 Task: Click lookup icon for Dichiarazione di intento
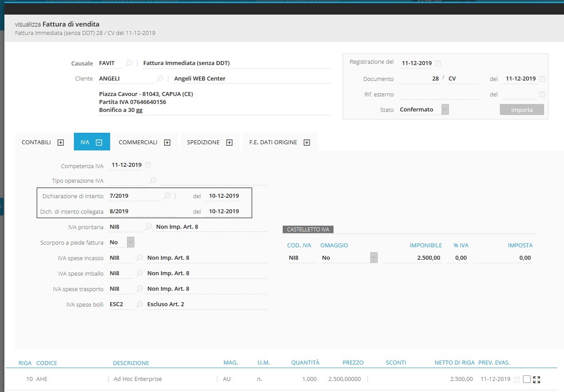coord(167,196)
